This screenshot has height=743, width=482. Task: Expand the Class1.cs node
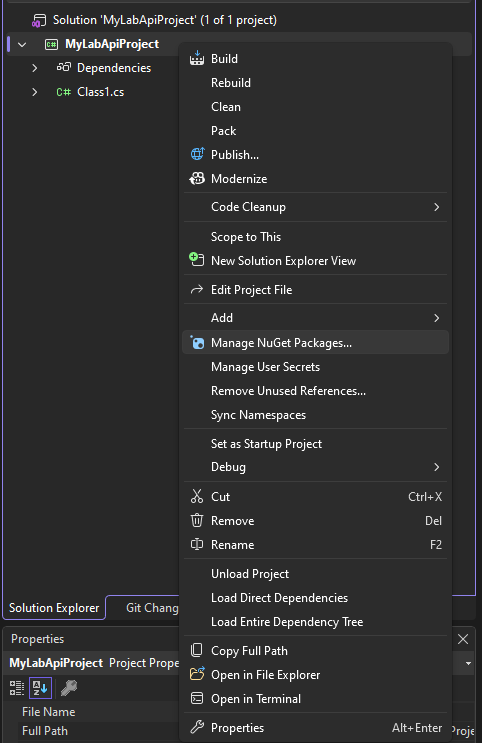(x=35, y=91)
